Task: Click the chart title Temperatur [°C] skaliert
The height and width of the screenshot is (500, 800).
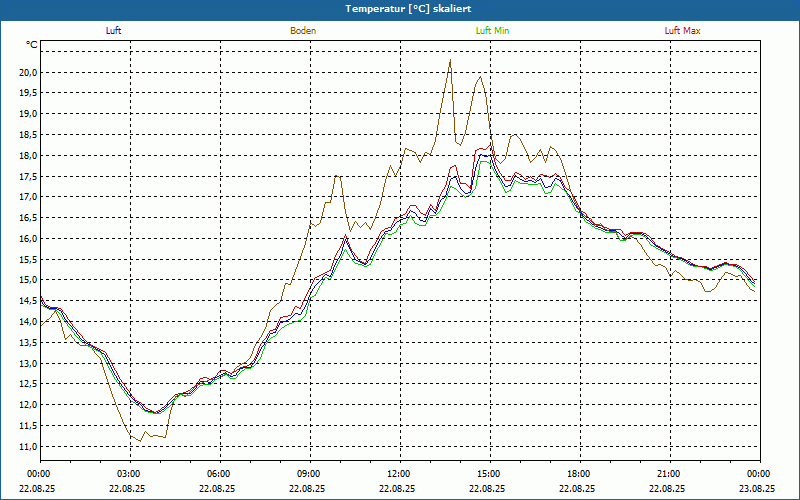Action: 400,8
